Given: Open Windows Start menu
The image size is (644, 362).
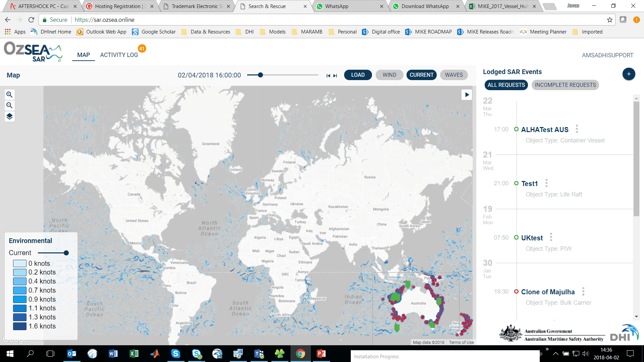Looking at the screenshot, I should [x=10, y=354].
